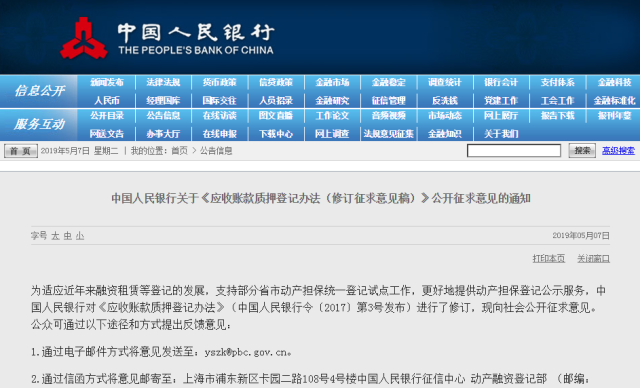The image size is (640, 388).
Task: Click the search text input field
Action: [x=514, y=151]
